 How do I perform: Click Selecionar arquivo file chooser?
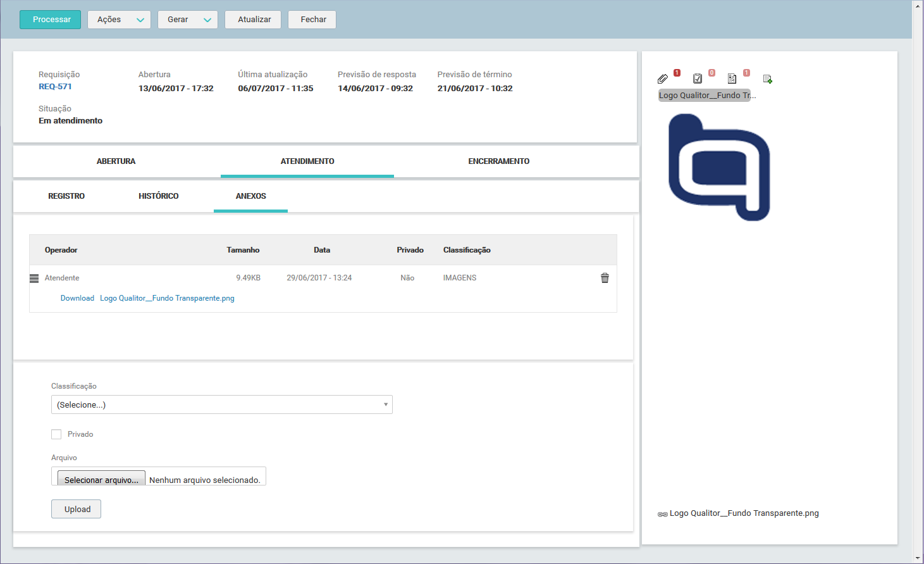click(101, 479)
